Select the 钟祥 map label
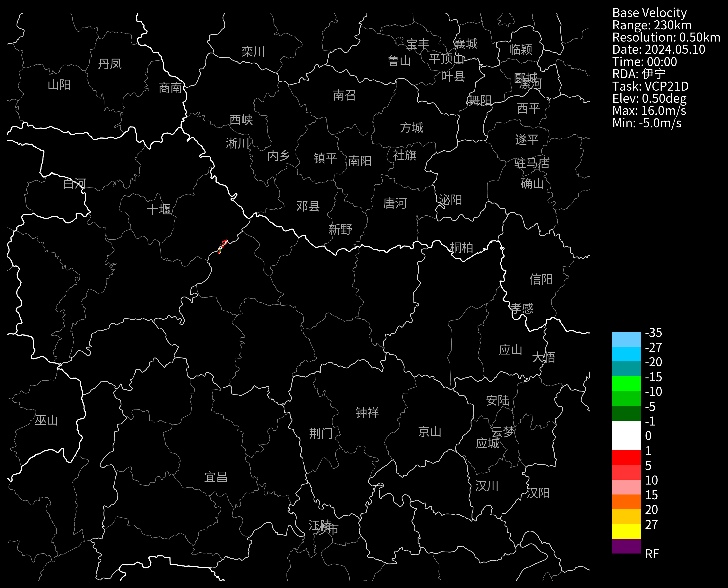 pos(367,413)
